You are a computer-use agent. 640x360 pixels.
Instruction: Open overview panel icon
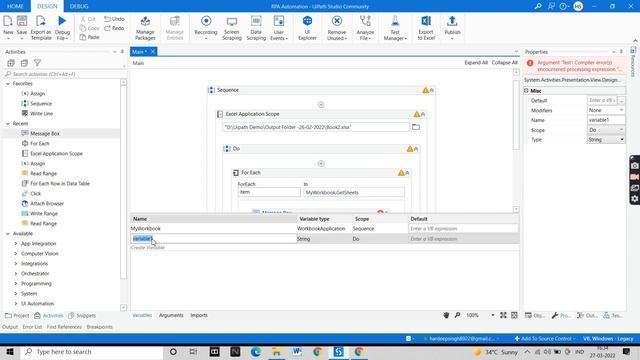point(514,315)
